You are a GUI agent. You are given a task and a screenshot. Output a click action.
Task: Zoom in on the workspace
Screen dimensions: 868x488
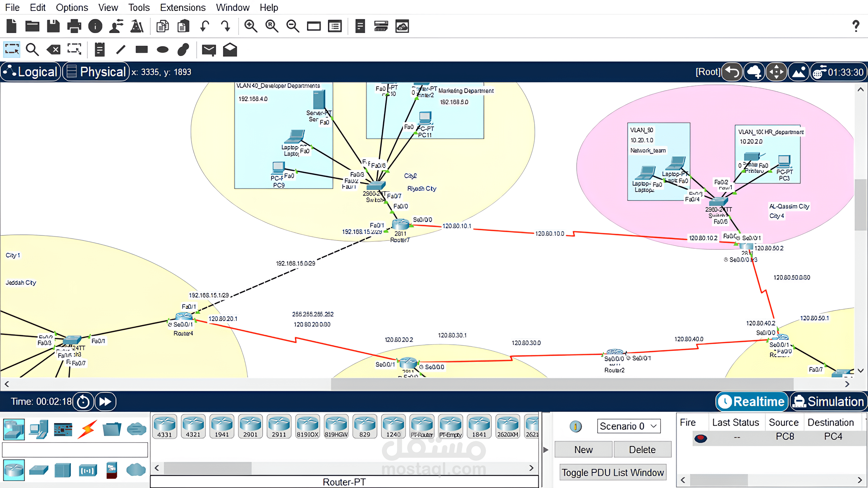click(251, 26)
